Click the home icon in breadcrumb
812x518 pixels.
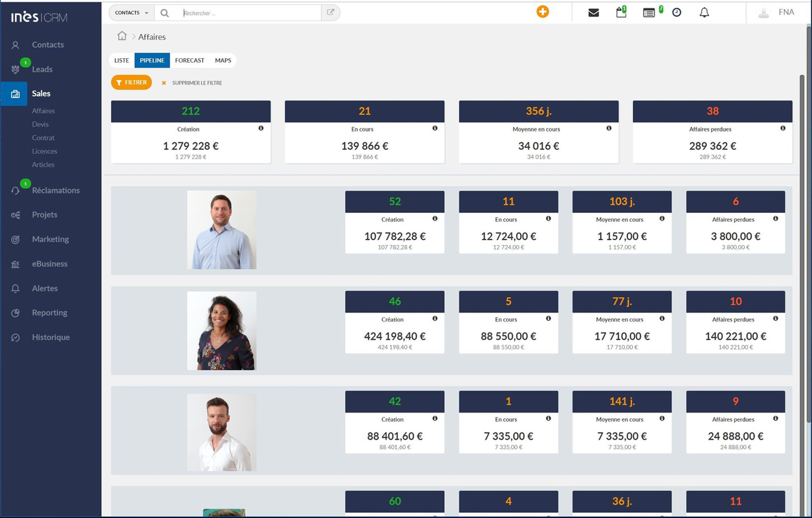tap(122, 36)
